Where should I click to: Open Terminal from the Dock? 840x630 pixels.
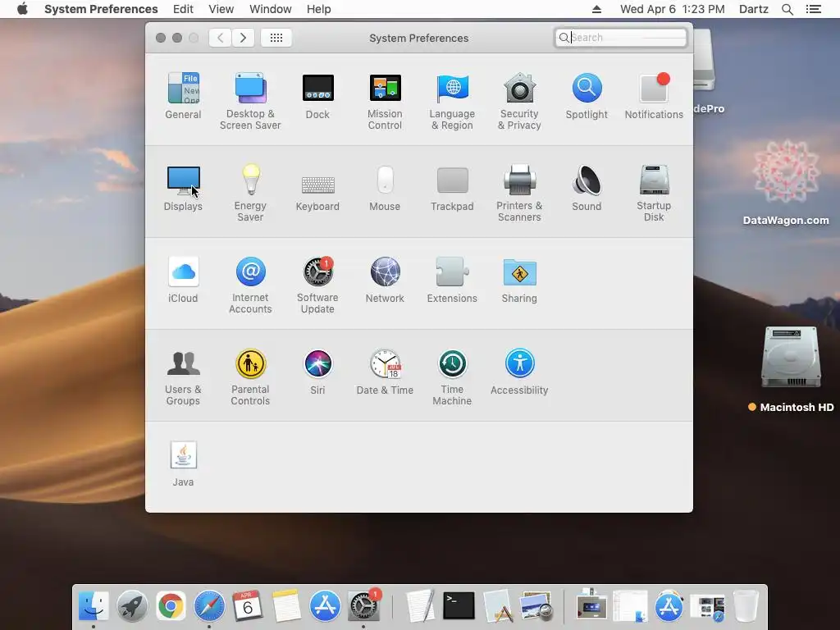(x=459, y=606)
